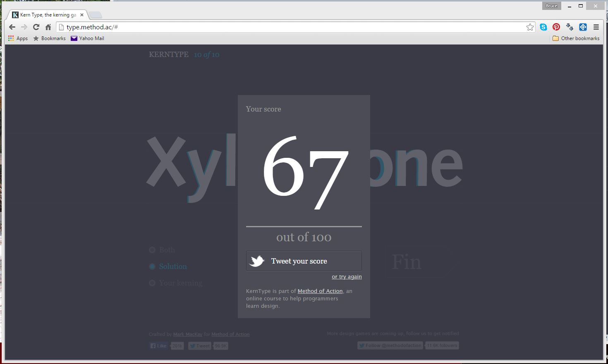The width and height of the screenshot is (608, 364).
Task: Click the browser back arrow
Action: click(12, 27)
